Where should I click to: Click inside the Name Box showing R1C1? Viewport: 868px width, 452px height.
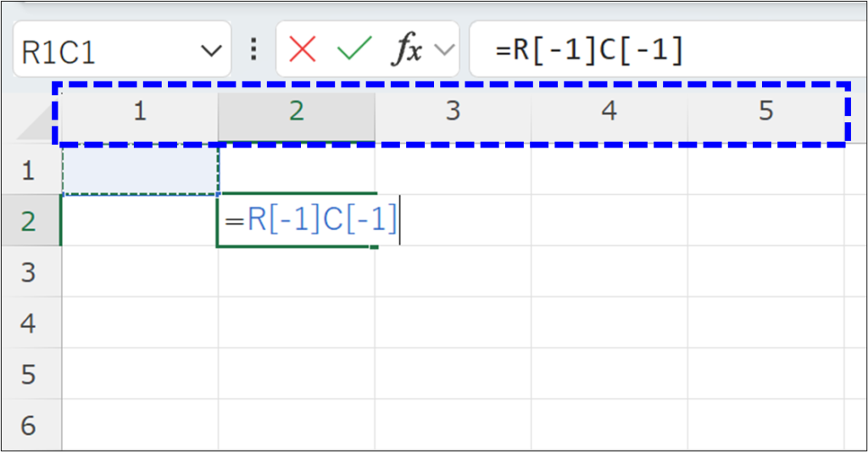point(102,51)
